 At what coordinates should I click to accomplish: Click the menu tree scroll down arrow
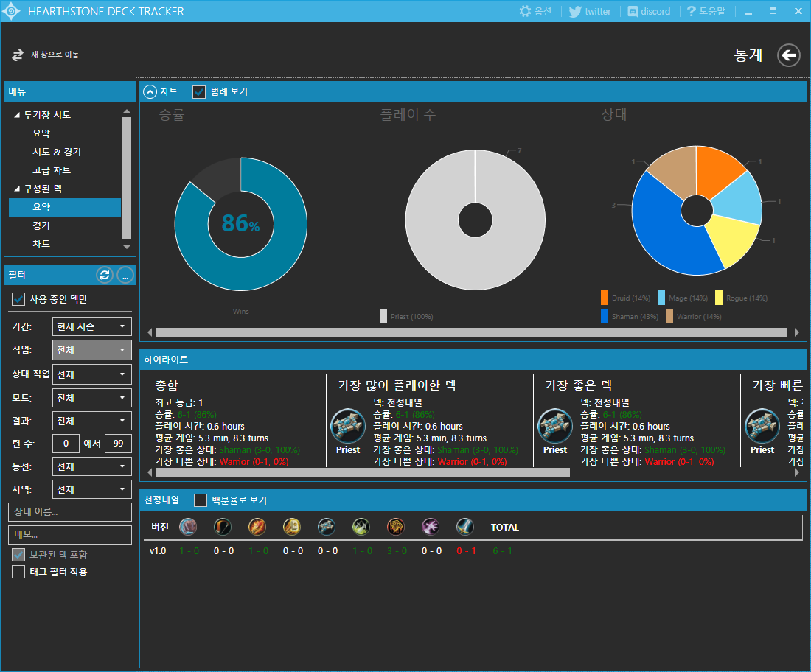coord(127,247)
